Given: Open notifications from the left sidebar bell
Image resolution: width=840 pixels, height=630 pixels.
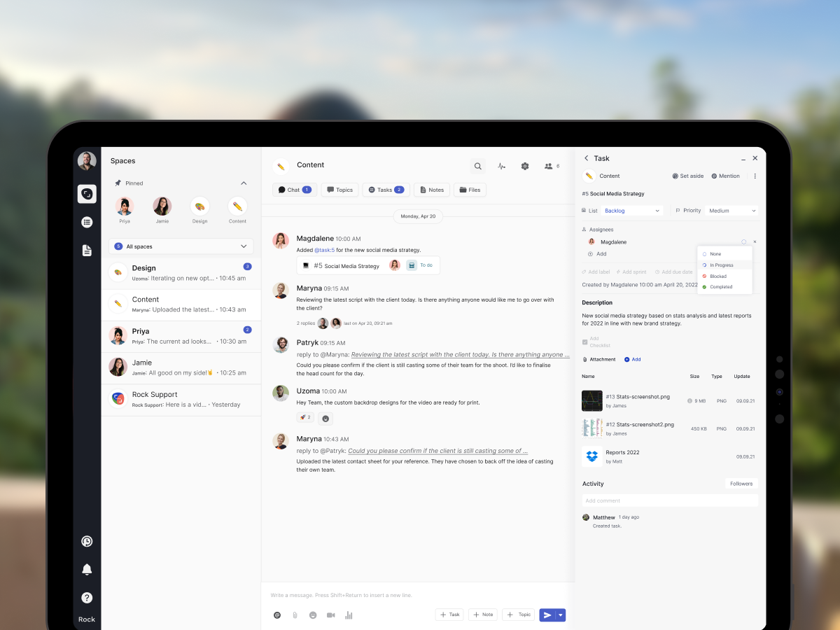Looking at the screenshot, I should pyautogui.click(x=87, y=569).
